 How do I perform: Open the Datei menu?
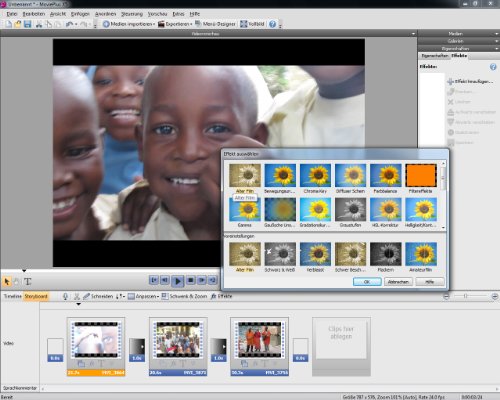pos(12,14)
